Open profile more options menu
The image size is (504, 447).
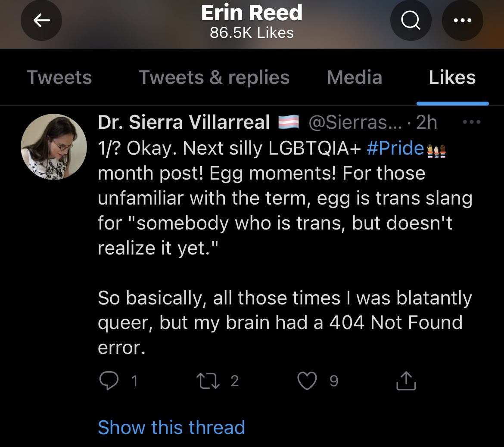(x=462, y=20)
